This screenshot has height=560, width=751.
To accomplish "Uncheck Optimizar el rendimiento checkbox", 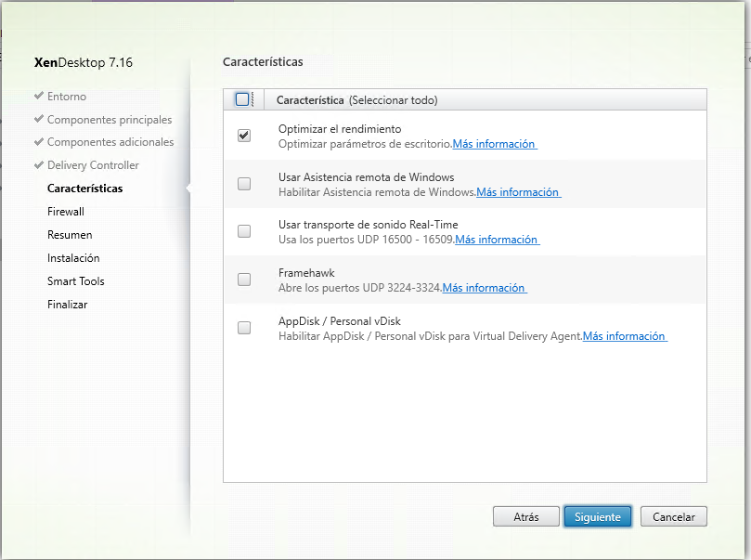I will 244,136.
